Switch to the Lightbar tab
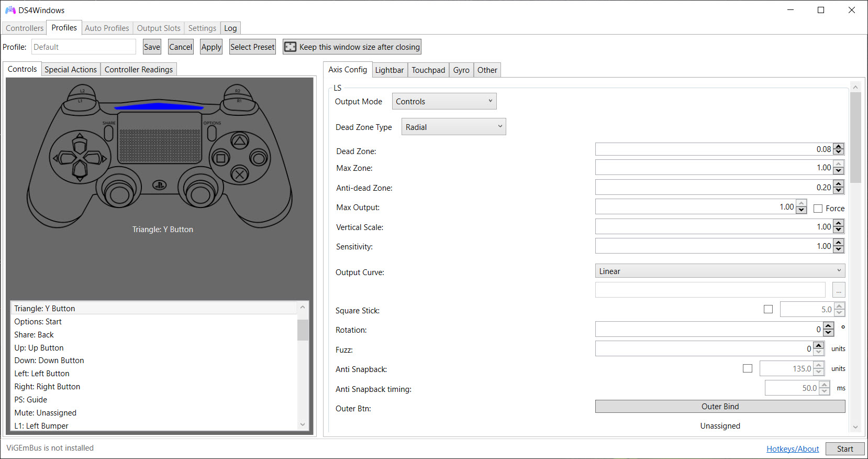This screenshot has width=868, height=459. point(390,70)
